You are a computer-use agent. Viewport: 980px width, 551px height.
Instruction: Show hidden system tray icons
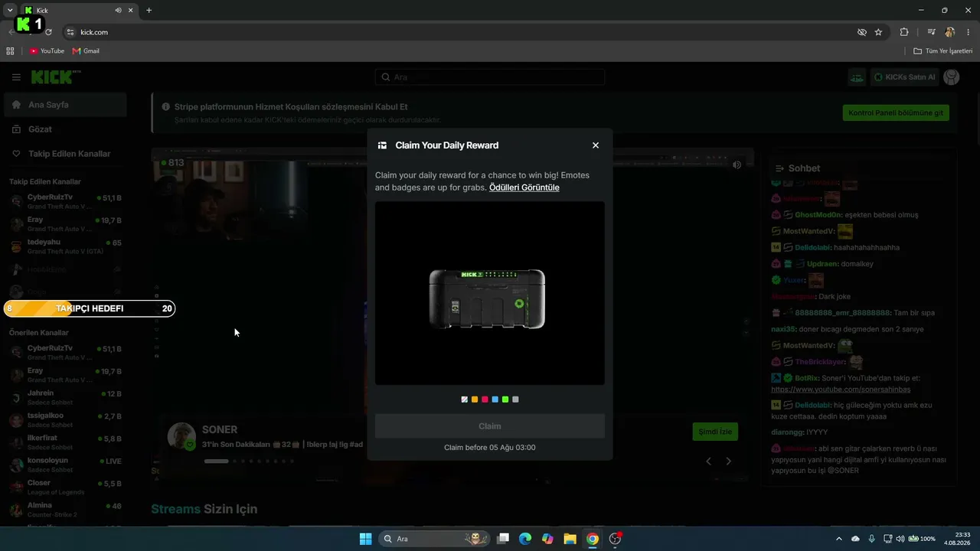click(839, 539)
